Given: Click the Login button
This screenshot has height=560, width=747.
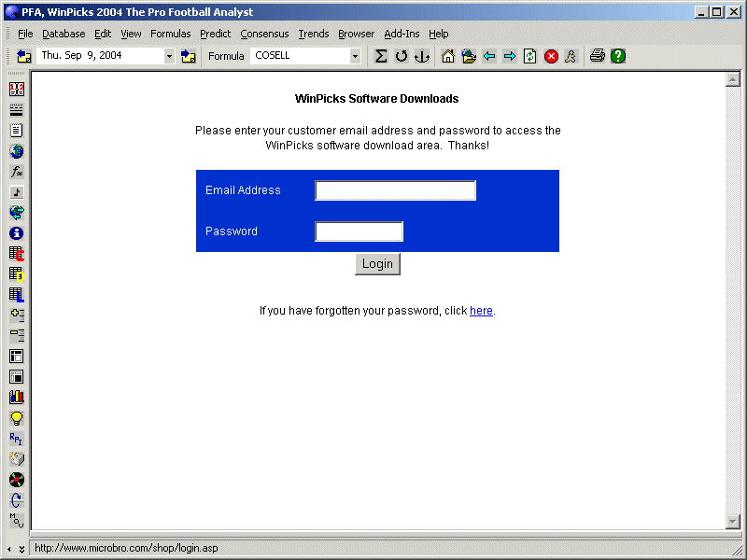Looking at the screenshot, I should (377, 264).
